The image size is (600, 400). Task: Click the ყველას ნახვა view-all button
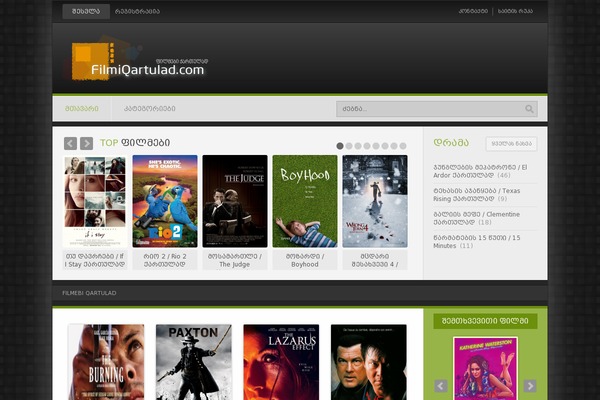coord(511,144)
